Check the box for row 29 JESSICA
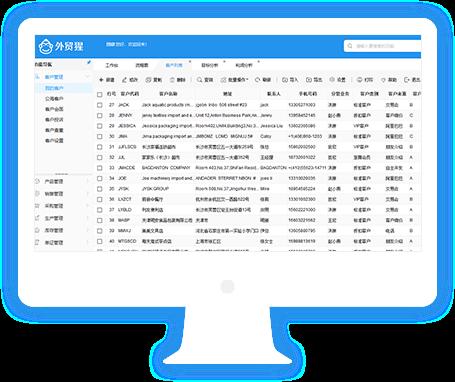Screen dimensions: 455x382 point(100,126)
